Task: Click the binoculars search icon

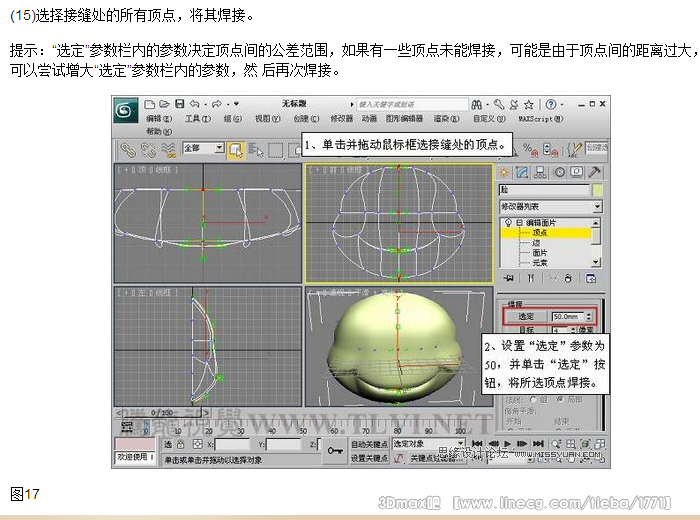Action: [x=477, y=104]
